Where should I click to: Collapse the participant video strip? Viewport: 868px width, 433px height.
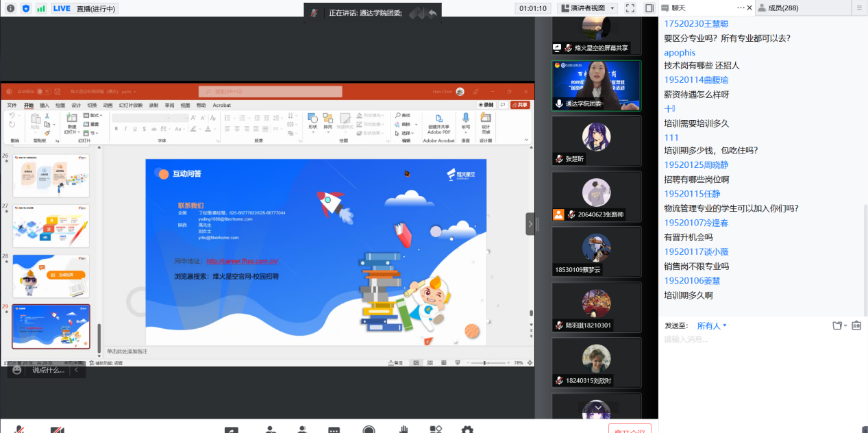[530, 224]
